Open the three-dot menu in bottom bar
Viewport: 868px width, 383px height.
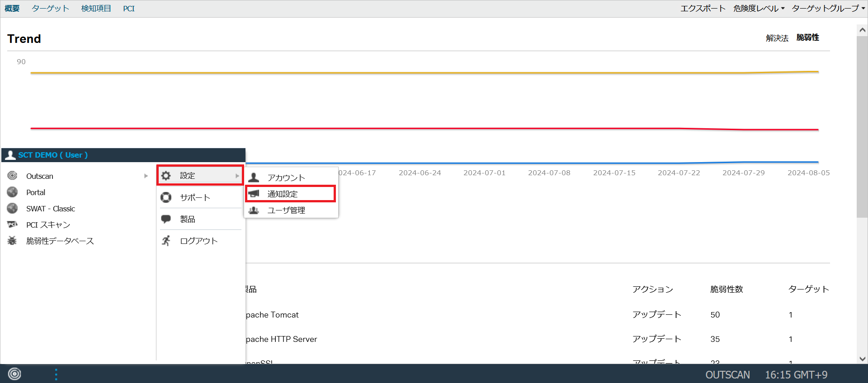56,374
